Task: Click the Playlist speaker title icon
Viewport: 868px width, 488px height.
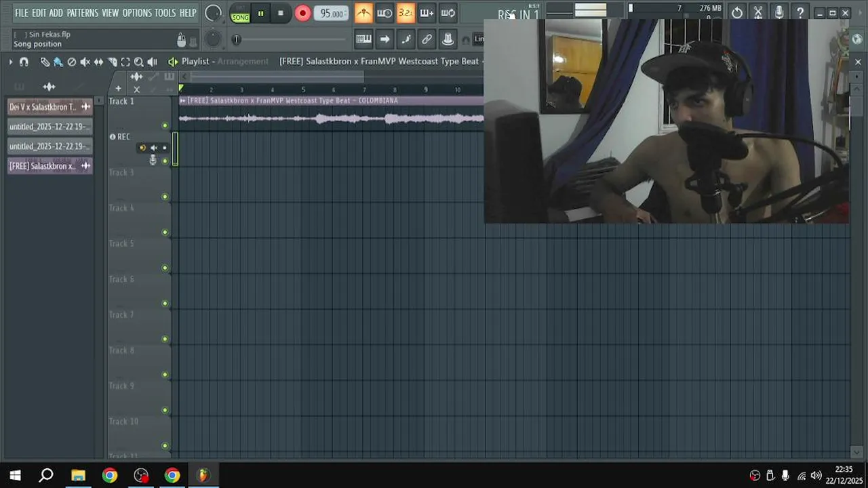Action: coord(173,62)
